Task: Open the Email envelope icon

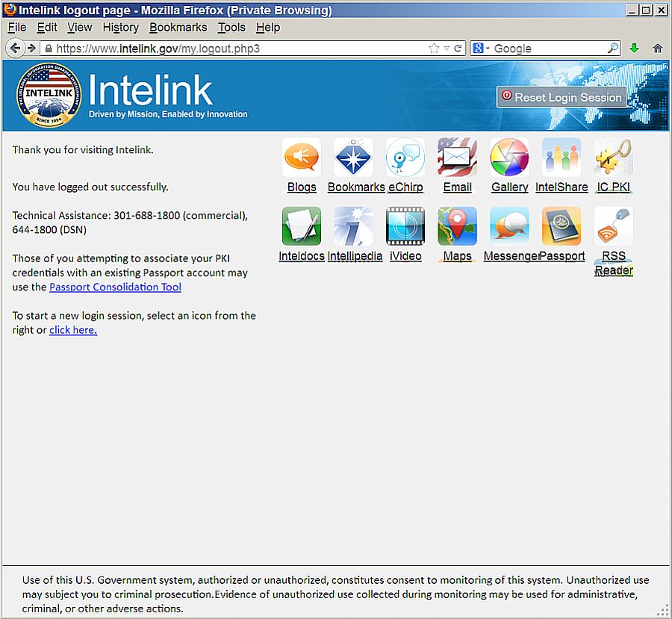Action: point(457,158)
